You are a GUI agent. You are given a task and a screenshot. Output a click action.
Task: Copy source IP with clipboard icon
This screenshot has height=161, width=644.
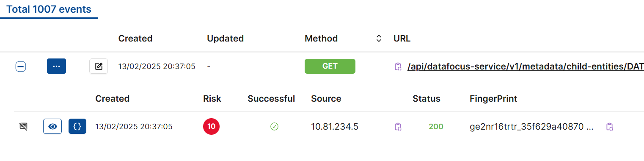click(398, 126)
